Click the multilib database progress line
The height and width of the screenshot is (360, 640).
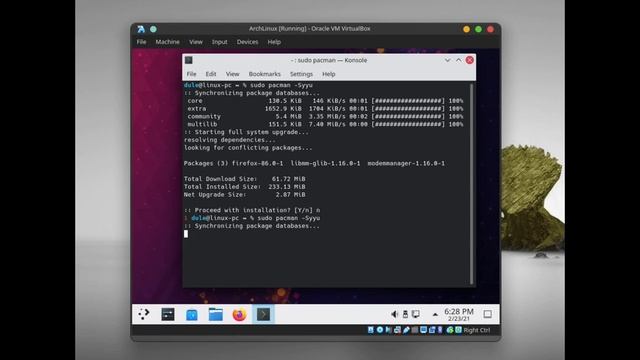tap(325, 124)
